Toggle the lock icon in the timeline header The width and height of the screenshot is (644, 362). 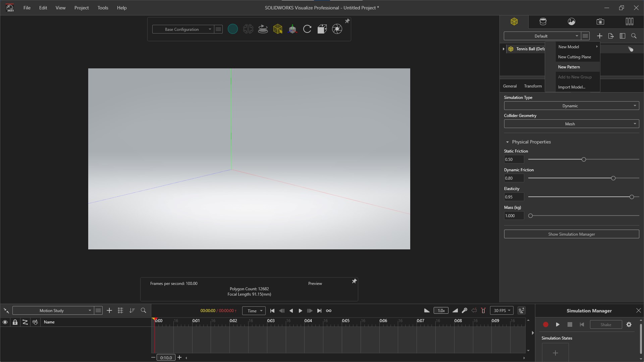(x=15, y=322)
